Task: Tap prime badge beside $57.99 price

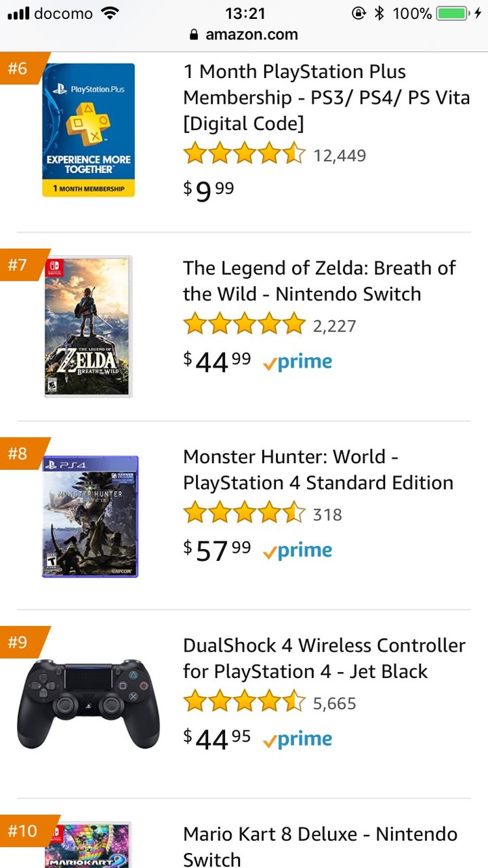Action: click(298, 551)
